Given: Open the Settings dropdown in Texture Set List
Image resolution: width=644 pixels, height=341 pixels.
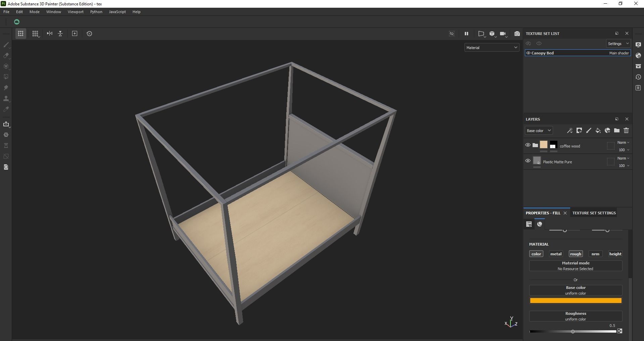Looking at the screenshot, I should [618, 44].
